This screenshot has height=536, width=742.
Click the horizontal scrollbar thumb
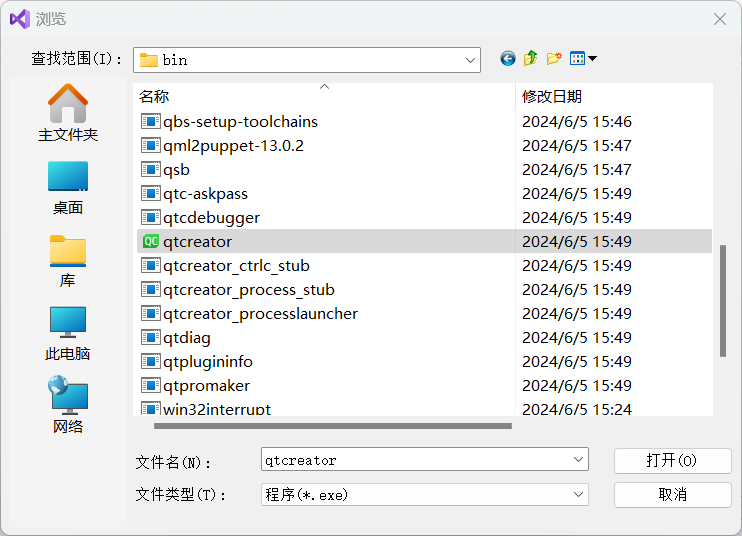click(333, 426)
